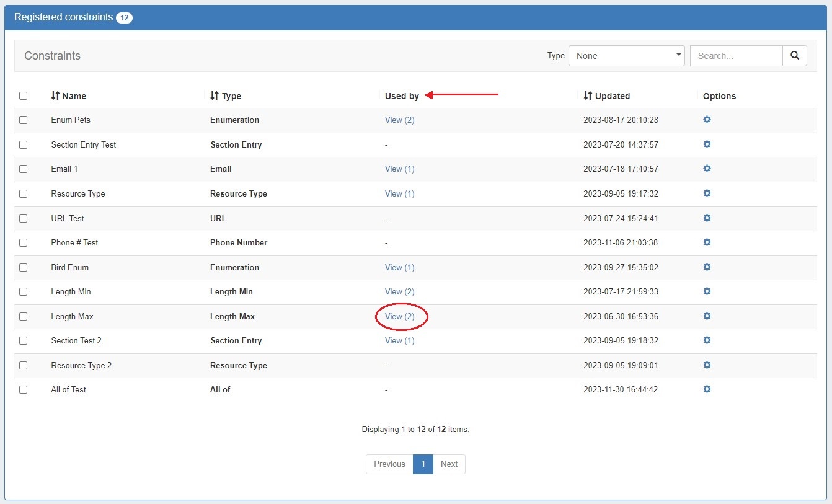Click the search magnifier icon button
832x504 pixels.
(x=794, y=56)
